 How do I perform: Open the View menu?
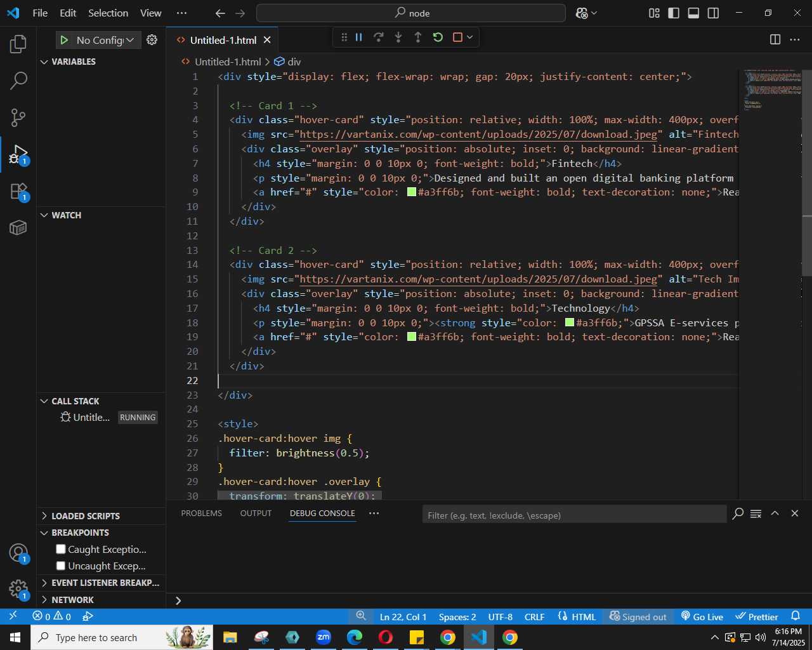pos(151,13)
